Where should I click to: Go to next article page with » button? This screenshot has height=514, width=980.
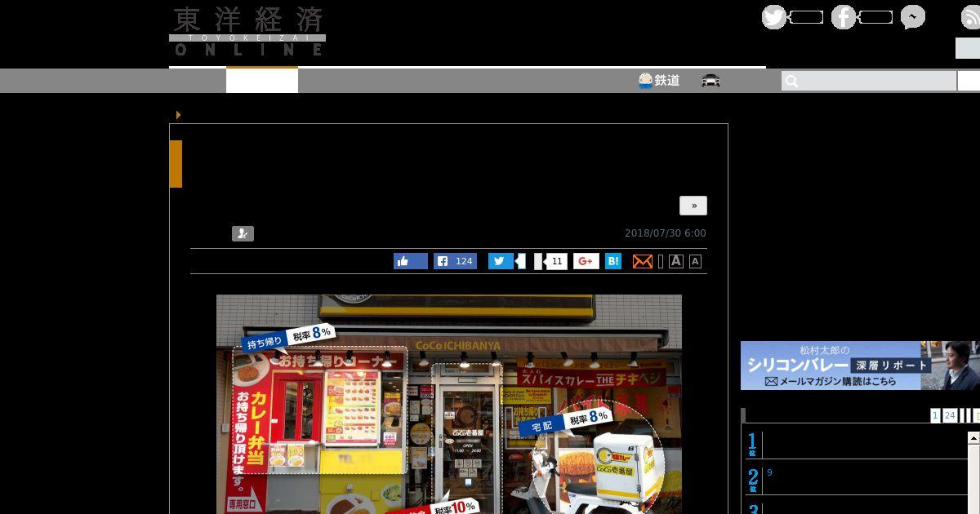[x=693, y=206]
